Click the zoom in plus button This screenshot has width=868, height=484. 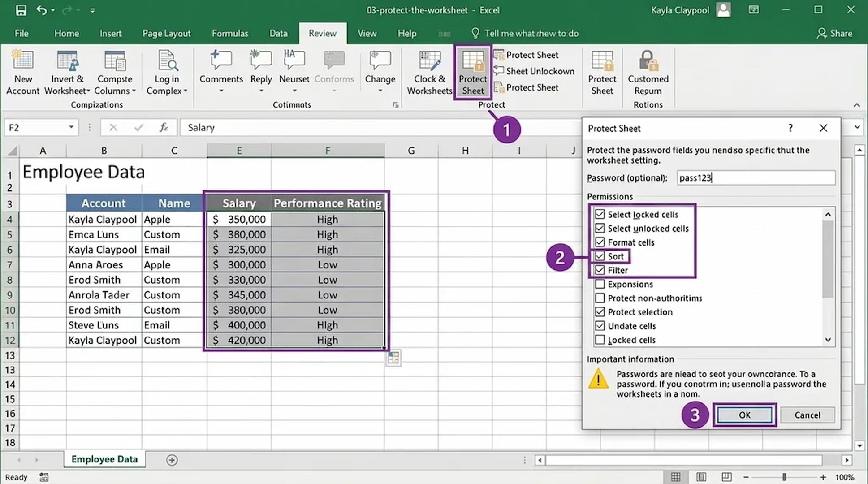coord(823,477)
